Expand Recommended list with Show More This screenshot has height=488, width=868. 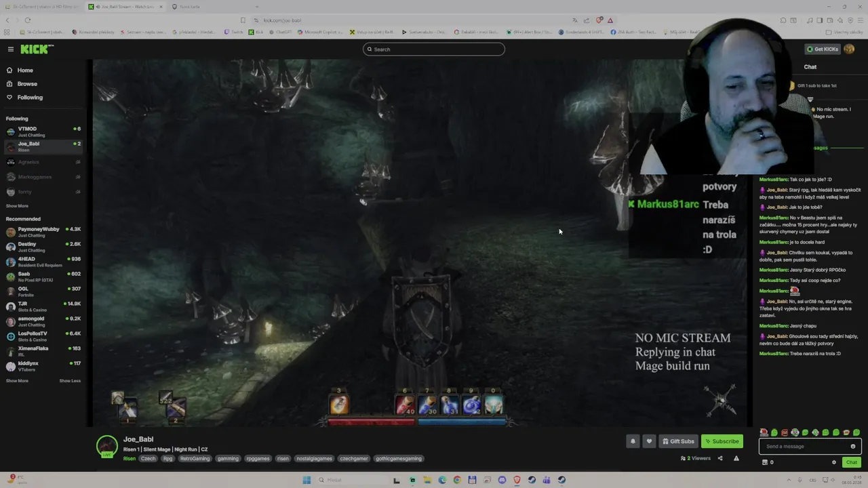pyautogui.click(x=17, y=381)
